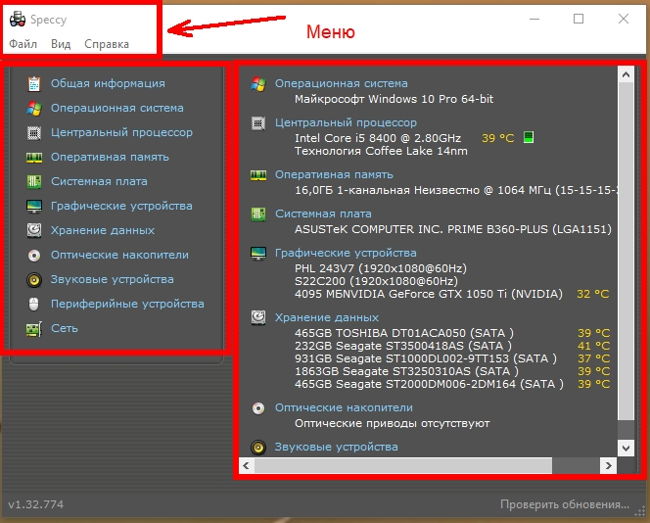Click the CPU chip icon in sidebar
Viewport: 650px width, 523px height.
(34, 133)
